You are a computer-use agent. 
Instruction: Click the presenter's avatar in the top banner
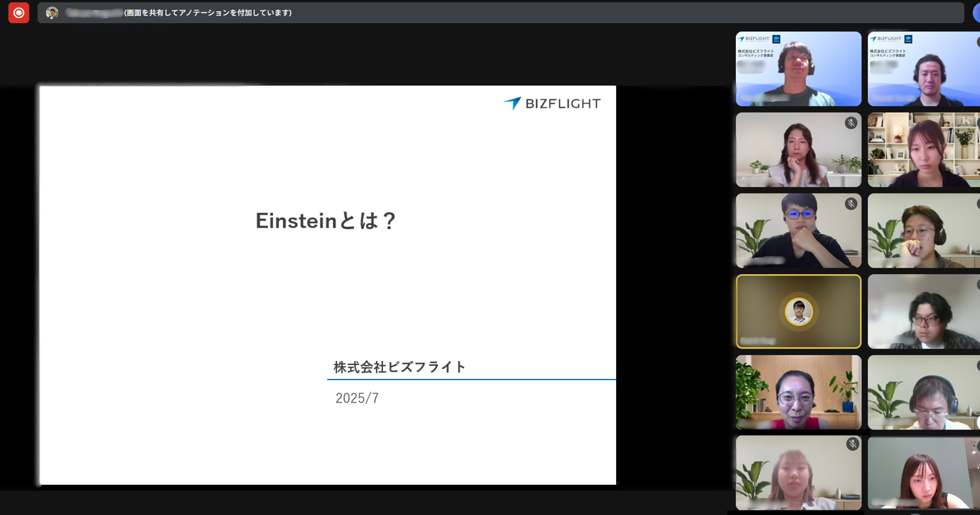51,12
